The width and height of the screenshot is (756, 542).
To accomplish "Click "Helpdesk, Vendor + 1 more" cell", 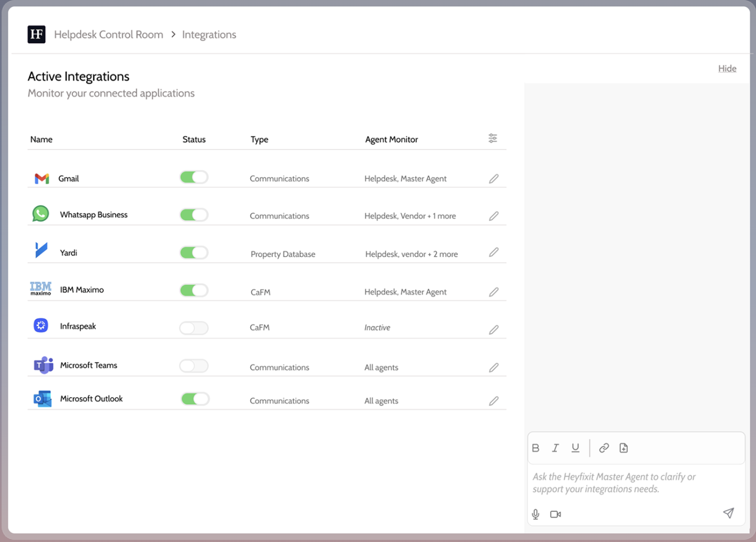I will tap(410, 216).
